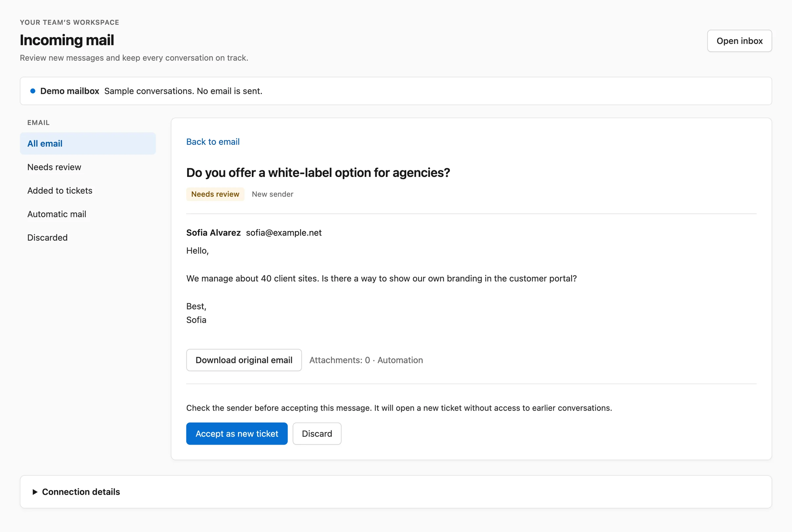
Task: Show the Added to tickets list
Action: [87, 190]
